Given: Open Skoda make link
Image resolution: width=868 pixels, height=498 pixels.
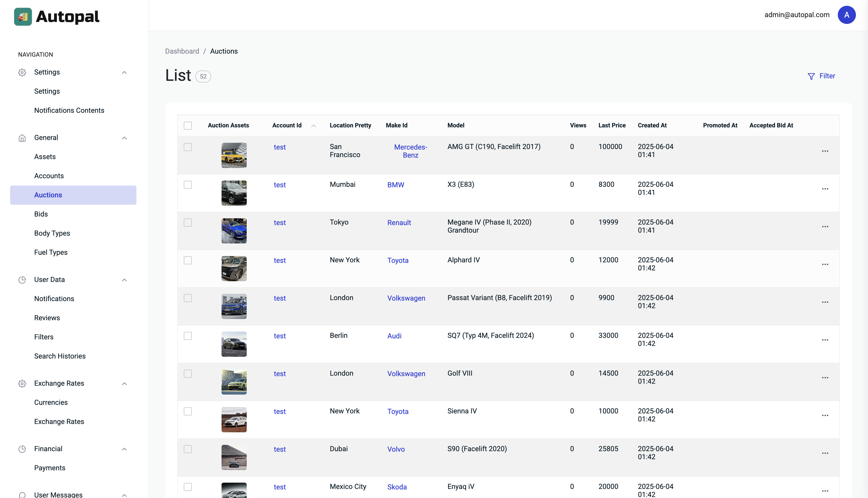Looking at the screenshot, I should (397, 487).
